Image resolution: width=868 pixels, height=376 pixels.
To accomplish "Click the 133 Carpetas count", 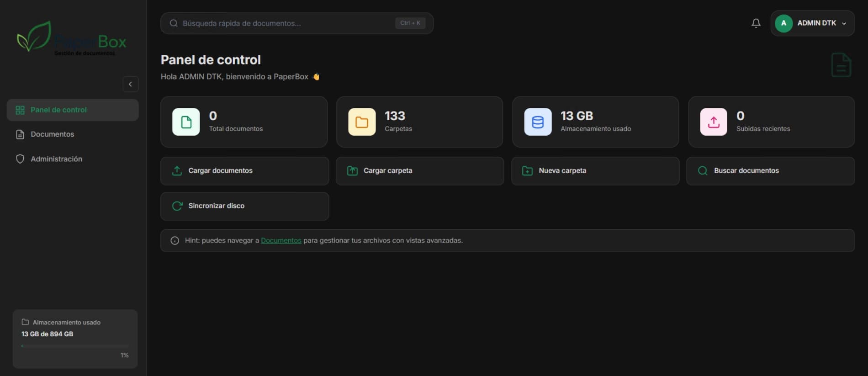I will 395,116.
